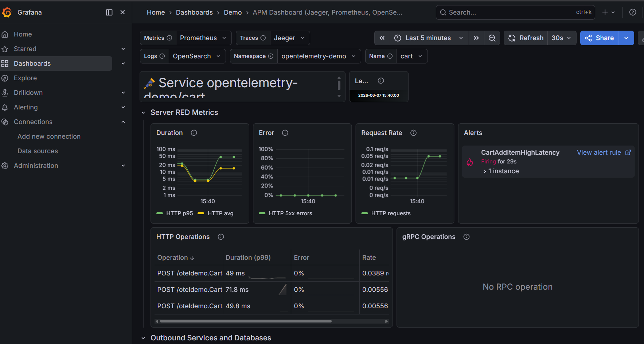This screenshot has height=344, width=644.
Task: Open the Prometheus metrics dropdown
Action: point(203,38)
